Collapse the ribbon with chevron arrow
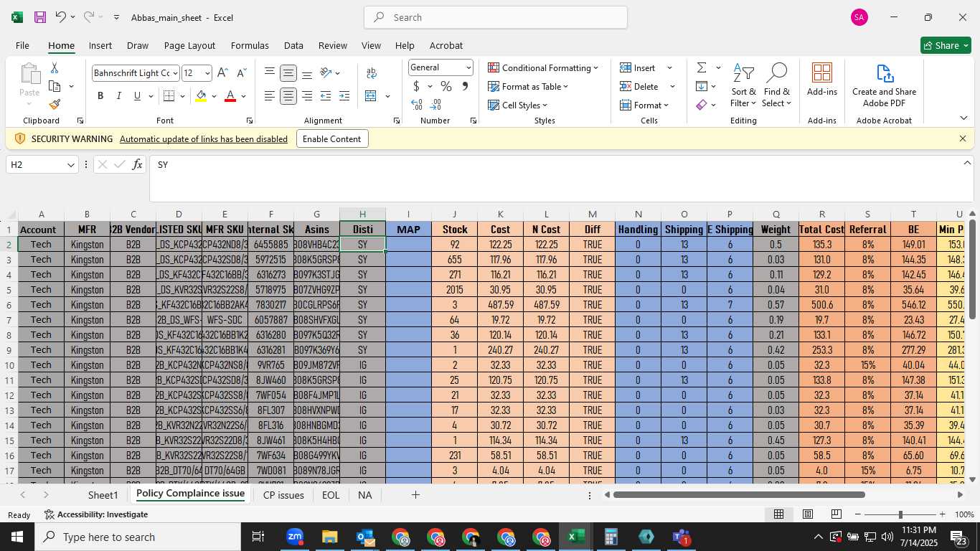The image size is (980, 551). coord(963,118)
